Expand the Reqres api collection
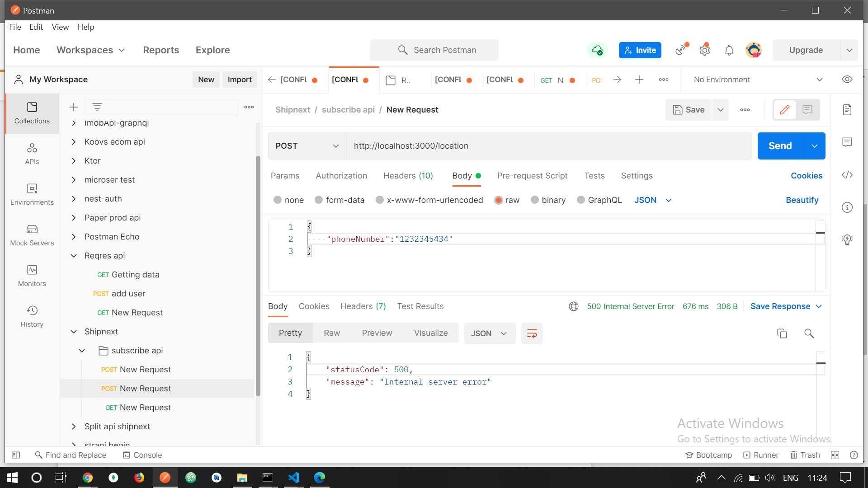 tap(73, 255)
